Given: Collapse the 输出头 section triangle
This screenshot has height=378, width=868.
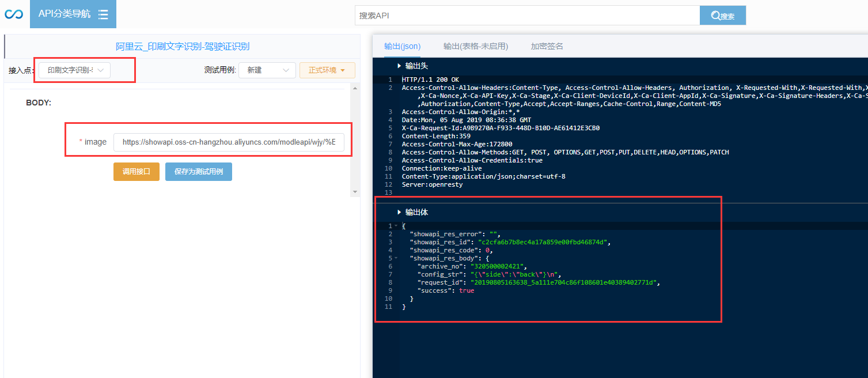Looking at the screenshot, I should click(x=399, y=66).
